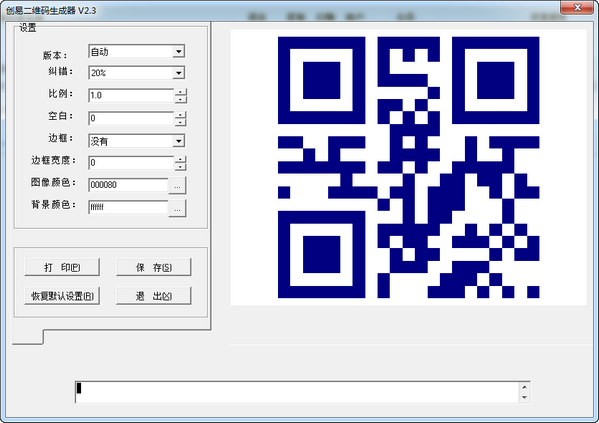The width and height of the screenshot is (599, 423).
Task: Click the 打印(P) button
Action: (62, 267)
